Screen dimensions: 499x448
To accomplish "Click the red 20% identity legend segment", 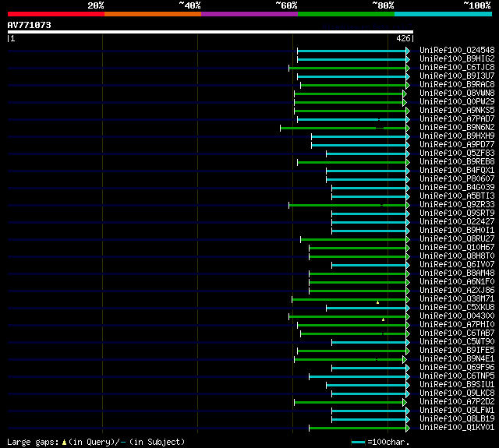I will tap(56, 14).
